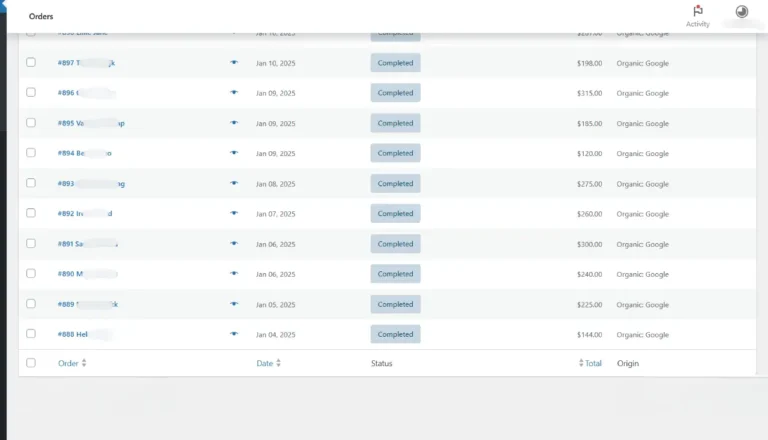The width and height of the screenshot is (768, 440).
Task: Preview order #890 with eye icon
Action: click(234, 273)
